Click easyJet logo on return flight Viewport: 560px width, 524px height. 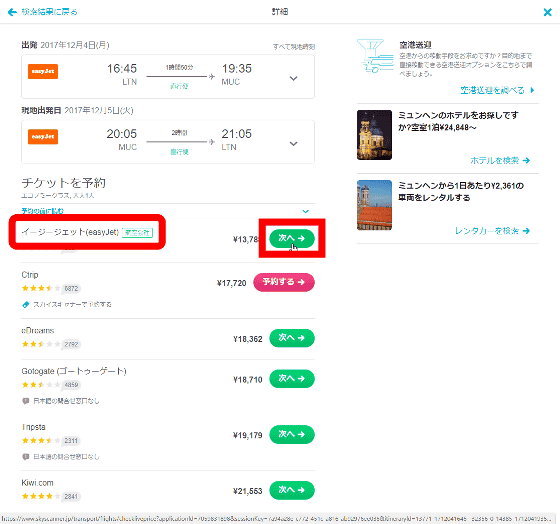point(43,136)
